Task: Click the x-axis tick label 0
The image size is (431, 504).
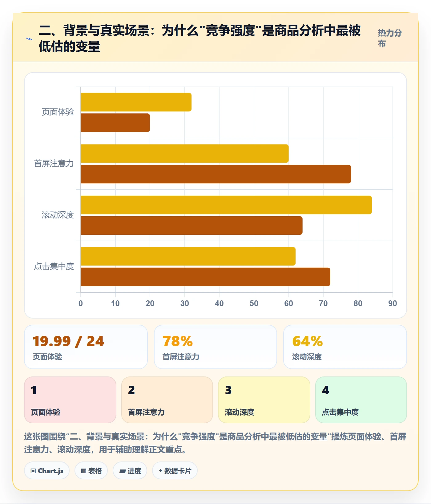Action: pyautogui.click(x=81, y=303)
